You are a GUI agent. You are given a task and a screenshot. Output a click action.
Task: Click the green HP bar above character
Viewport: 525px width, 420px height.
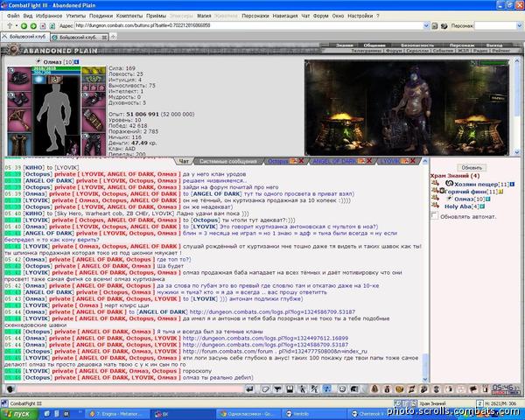point(56,68)
